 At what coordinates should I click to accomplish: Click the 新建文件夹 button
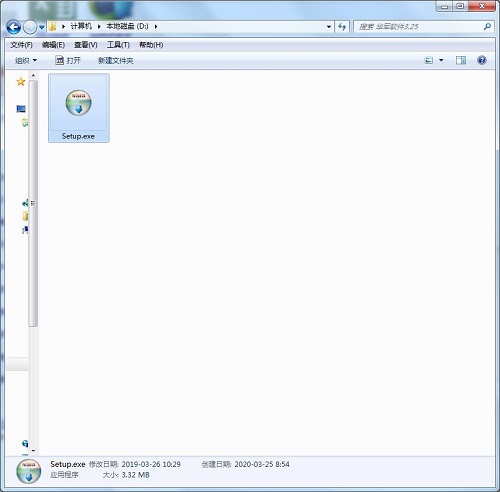[116, 61]
